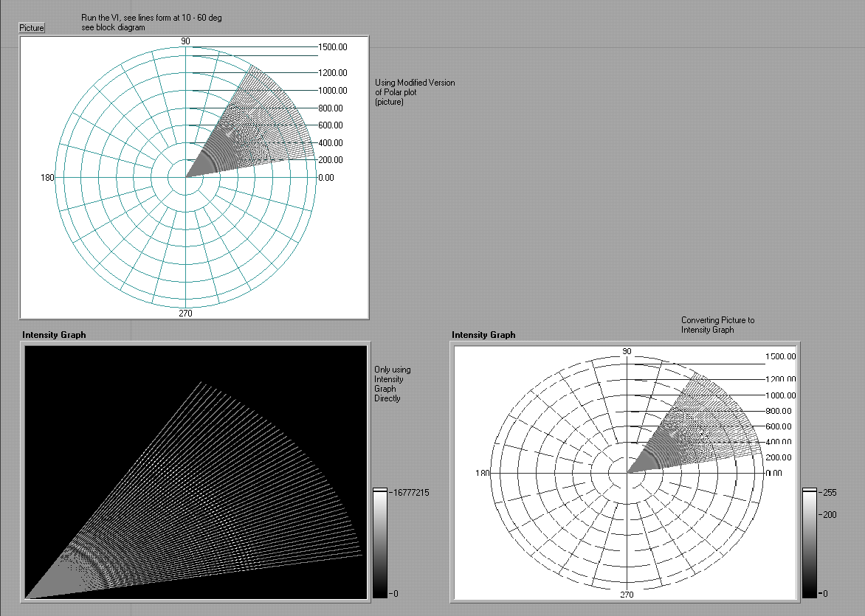The width and height of the screenshot is (865, 616).
Task: Click the Intensity Graph label above the converted plot
Action: 483,335
